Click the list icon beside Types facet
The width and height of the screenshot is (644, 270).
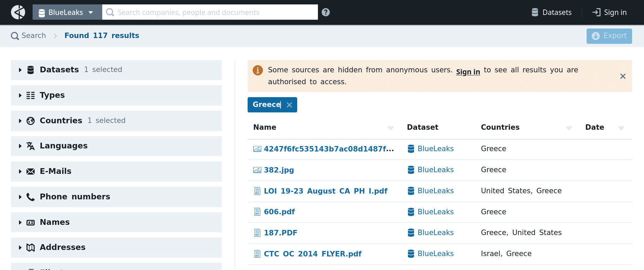[x=31, y=95]
